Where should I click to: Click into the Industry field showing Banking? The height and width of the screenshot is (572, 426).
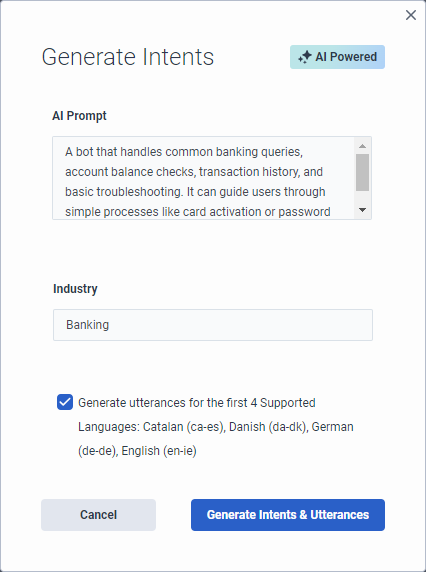[x=213, y=325]
